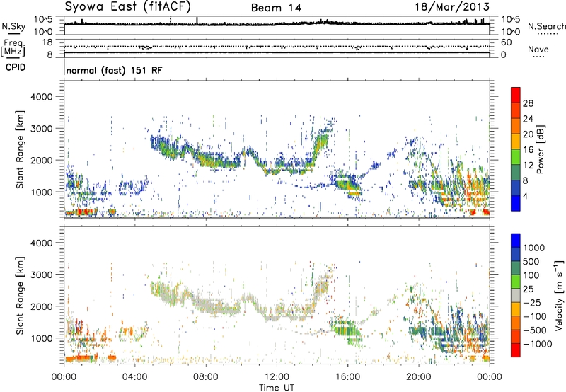
Task: Click the 'Freq. [MHz]' axis label
Action: (13, 47)
